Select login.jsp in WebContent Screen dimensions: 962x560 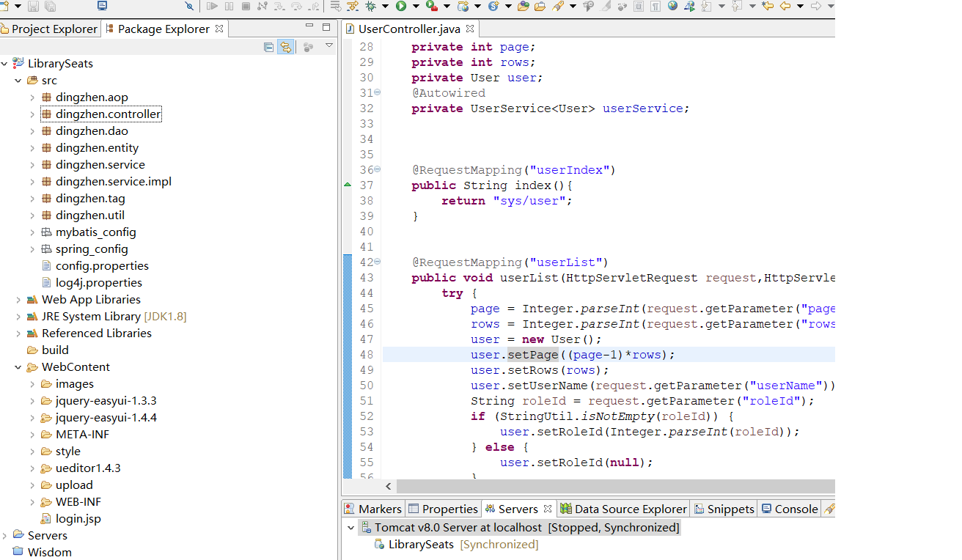pyautogui.click(x=71, y=519)
